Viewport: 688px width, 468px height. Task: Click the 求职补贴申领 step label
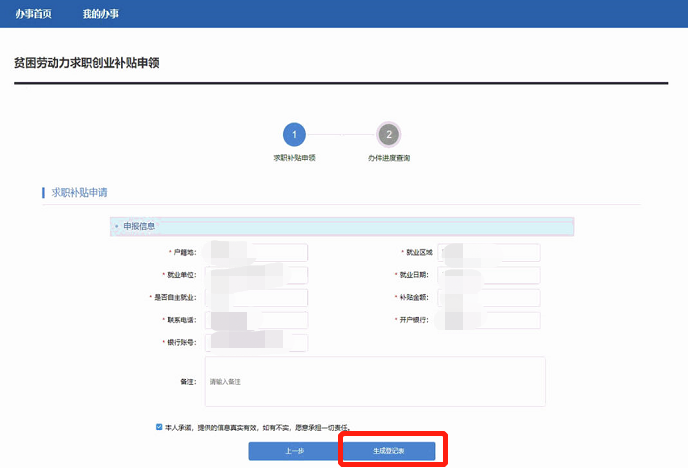click(294, 158)
